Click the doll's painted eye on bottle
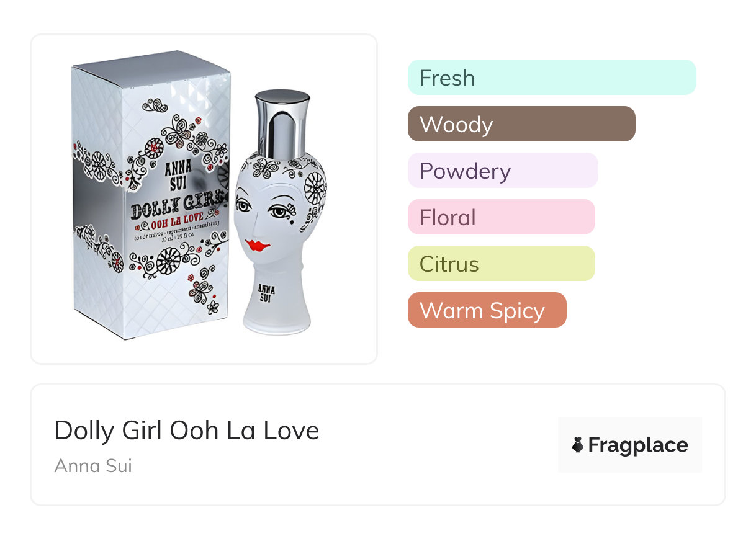The height and width of the screenshot is (536, 756). point(277,209)
